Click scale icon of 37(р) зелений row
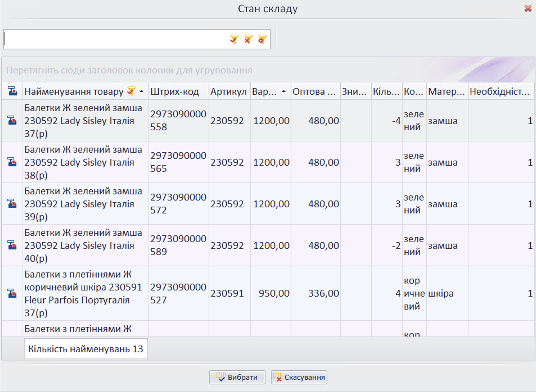536x392 pixels. coord(12,120)
